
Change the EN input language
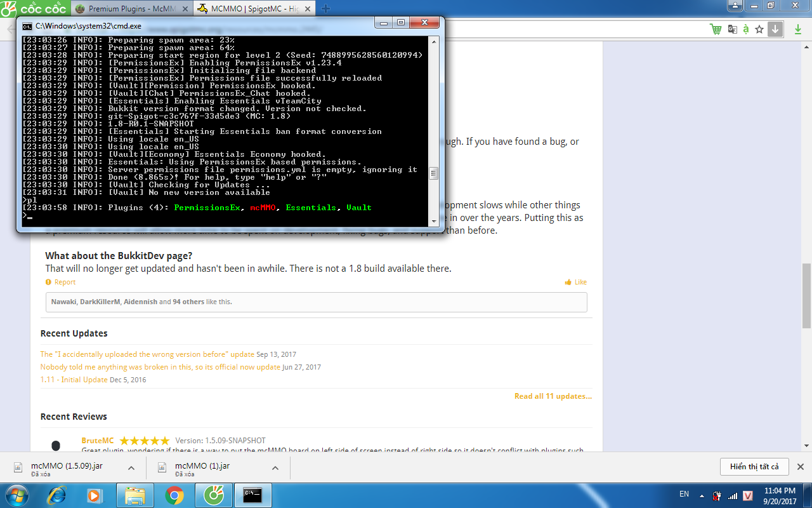click(684, 494)
